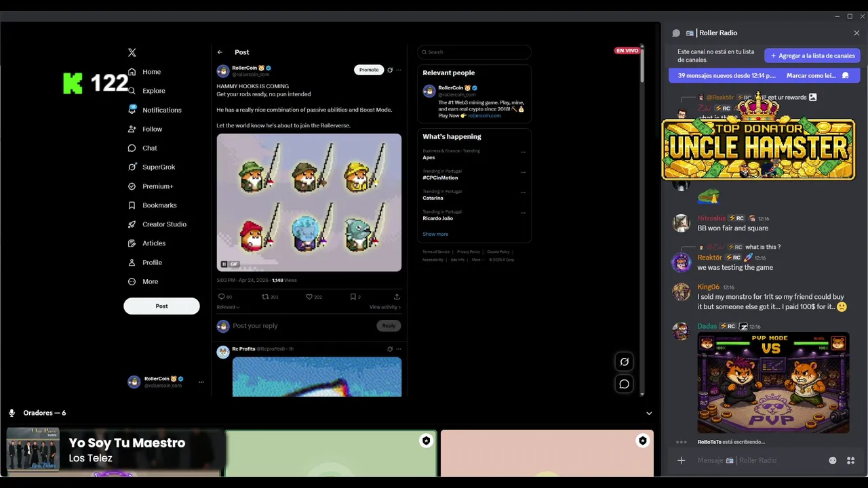Click Agregar a la lista de canales

pos(812,56)
